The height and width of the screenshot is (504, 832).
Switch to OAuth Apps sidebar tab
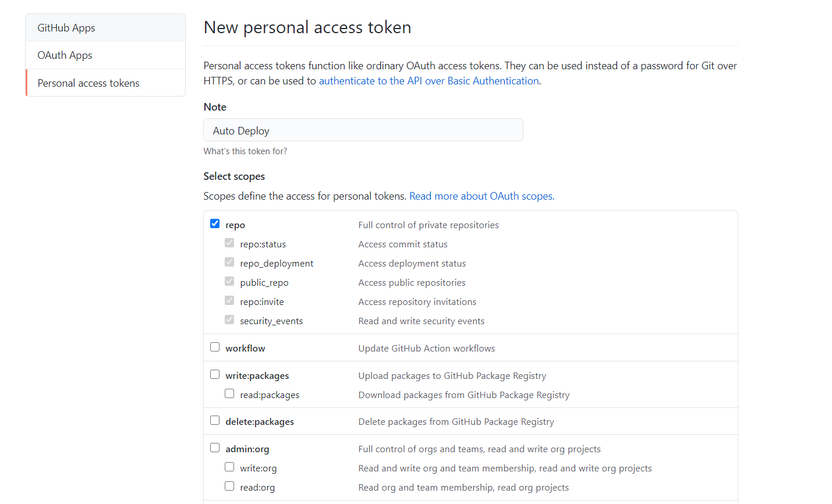tap(65, 55)
